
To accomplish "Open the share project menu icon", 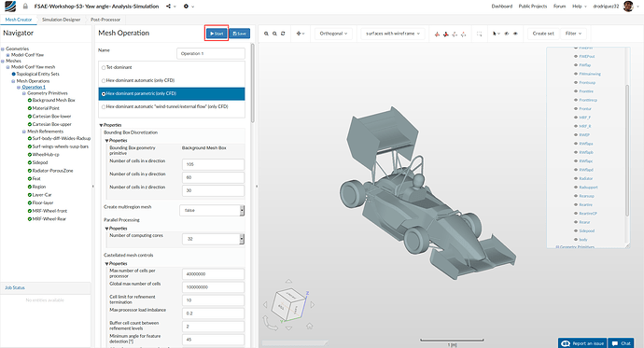I will tap(168, 7).
